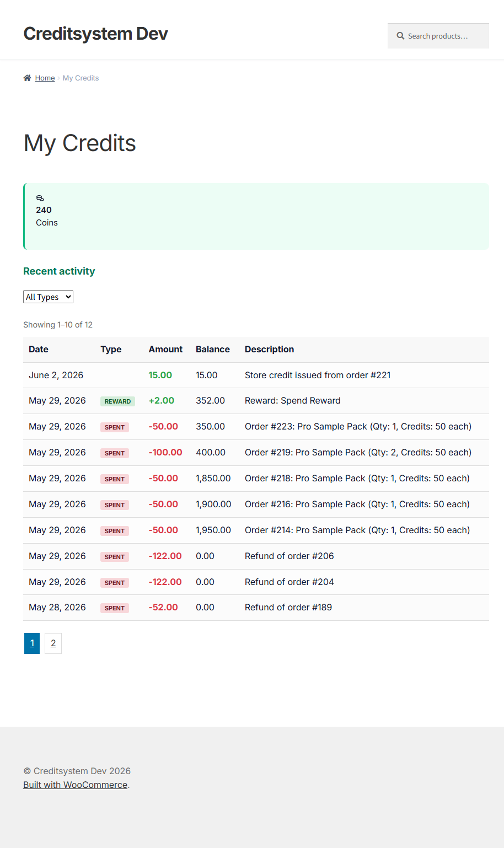Click the Order #214 description
Viewport: 504px width, 848px height.
point(357,530)
